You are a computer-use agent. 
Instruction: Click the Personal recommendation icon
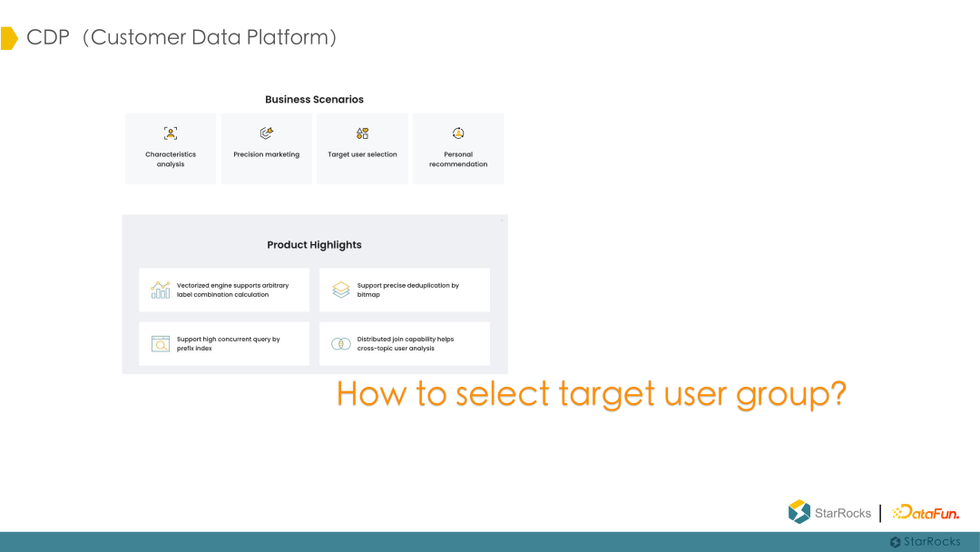[x=458, y=133]
